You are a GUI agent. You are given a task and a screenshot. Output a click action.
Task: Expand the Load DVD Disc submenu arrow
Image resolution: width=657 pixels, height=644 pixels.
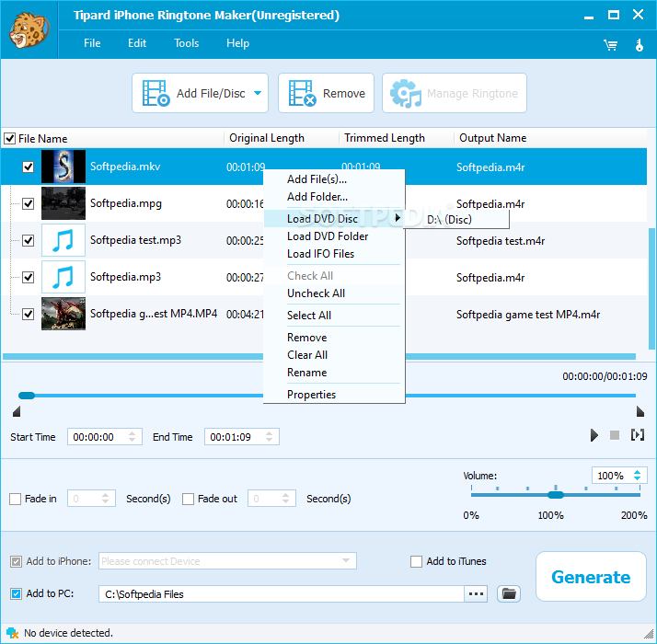coord(398,217)
